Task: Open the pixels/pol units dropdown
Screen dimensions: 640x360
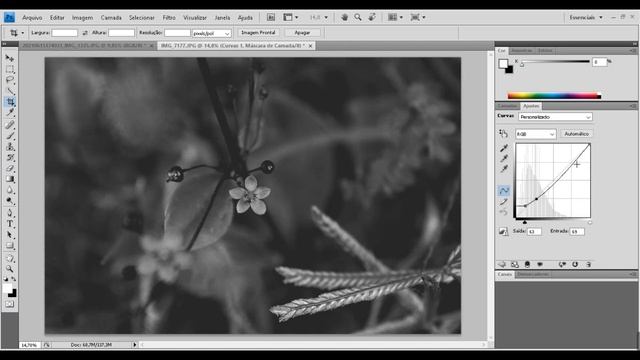Action: pos(211,33)
